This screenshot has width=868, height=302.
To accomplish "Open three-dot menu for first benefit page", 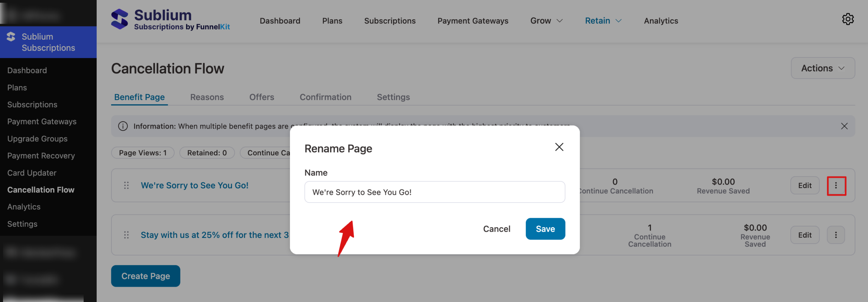I will tap(836, 186).
